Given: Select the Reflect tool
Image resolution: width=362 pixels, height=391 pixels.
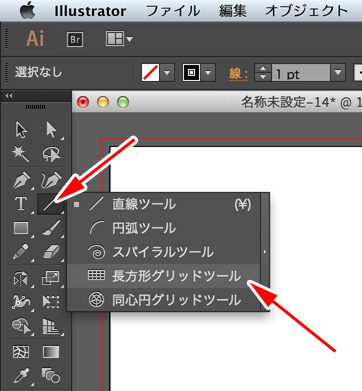Looking at the screenshot, I should coord(21,278).
